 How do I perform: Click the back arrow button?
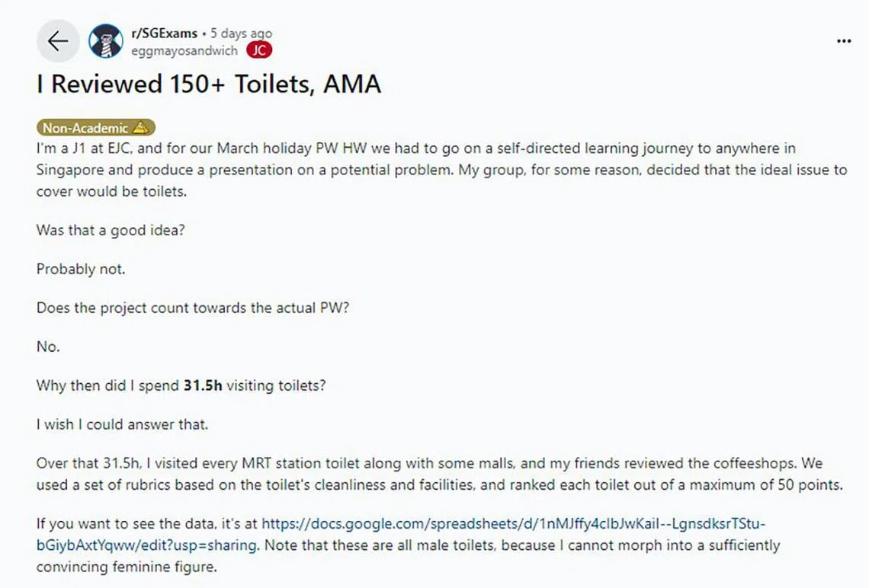[58, 41]
